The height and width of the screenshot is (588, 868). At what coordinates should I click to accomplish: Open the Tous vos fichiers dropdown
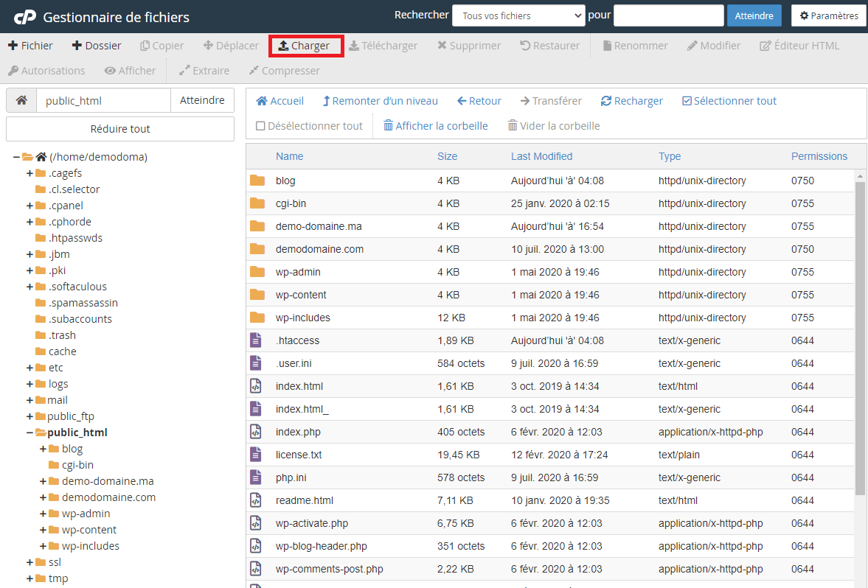click(518, 15)
